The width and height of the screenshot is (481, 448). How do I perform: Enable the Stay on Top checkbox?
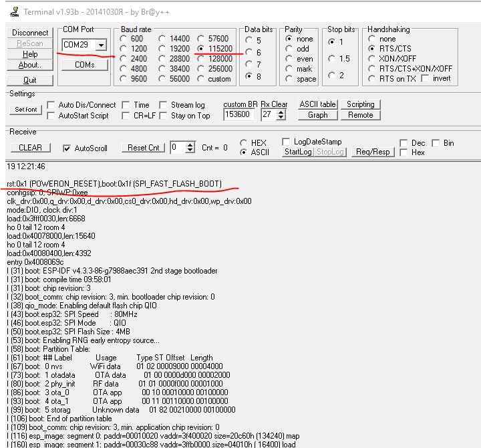(163, 116)
